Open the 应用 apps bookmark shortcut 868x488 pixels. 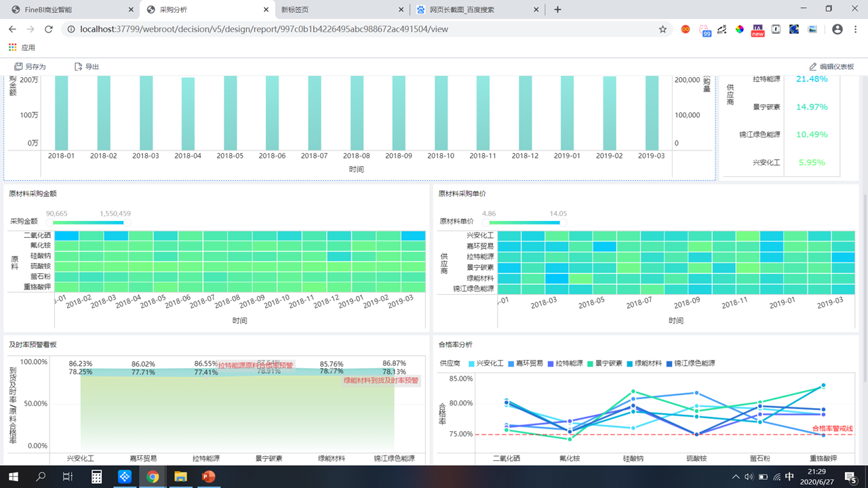tap(22, 47)
